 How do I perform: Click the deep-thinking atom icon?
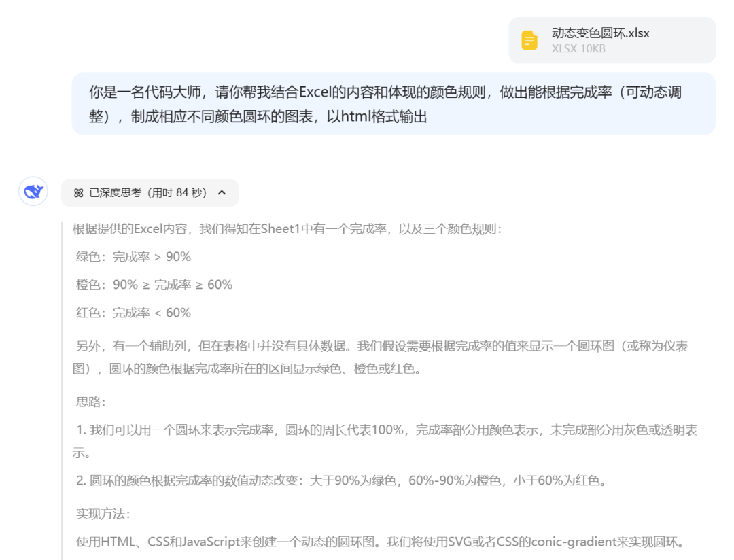pos(79,193)
